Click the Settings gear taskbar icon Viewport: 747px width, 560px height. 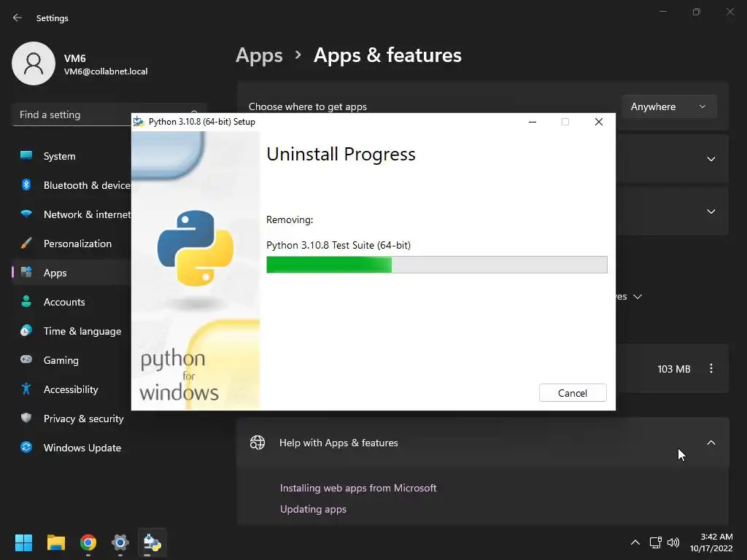coord(120,542)
